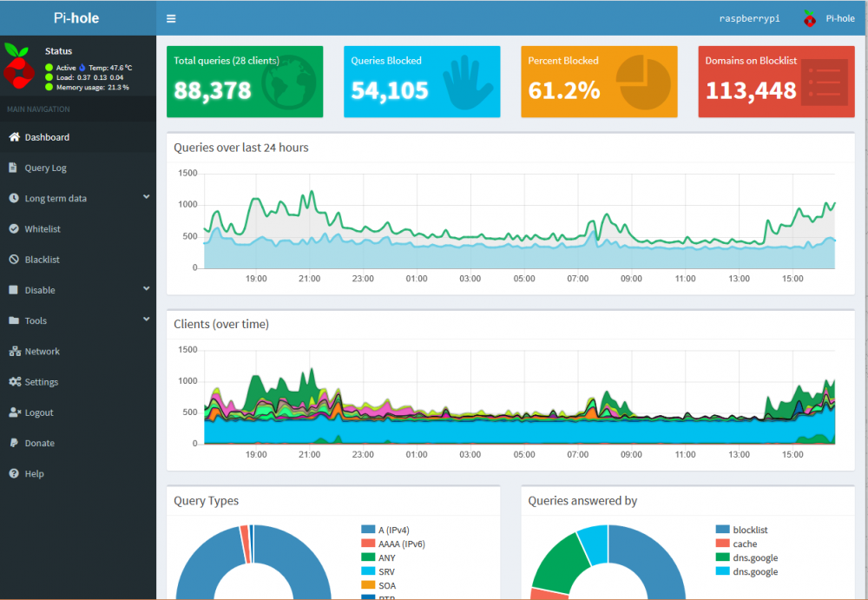The image size is (868, 600).
Task: Click the hand icon in Queries Blocked card
Action: [467, 82]
